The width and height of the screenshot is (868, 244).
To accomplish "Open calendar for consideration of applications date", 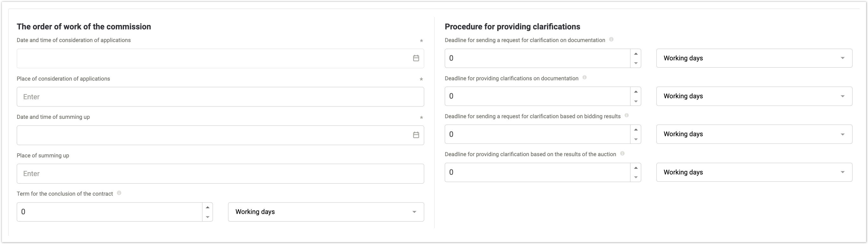I will point(416,58).
